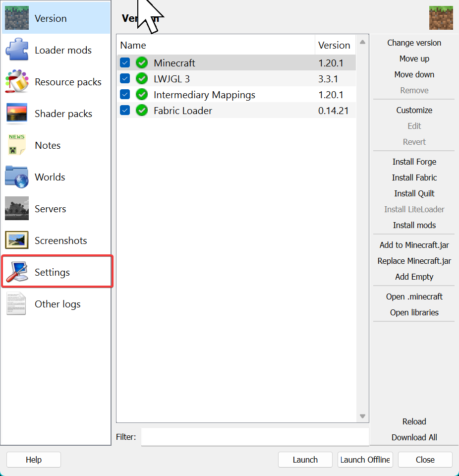Viewport: 459px width, 476px height.
Task: Click Change version
Action: pos(414,43)
